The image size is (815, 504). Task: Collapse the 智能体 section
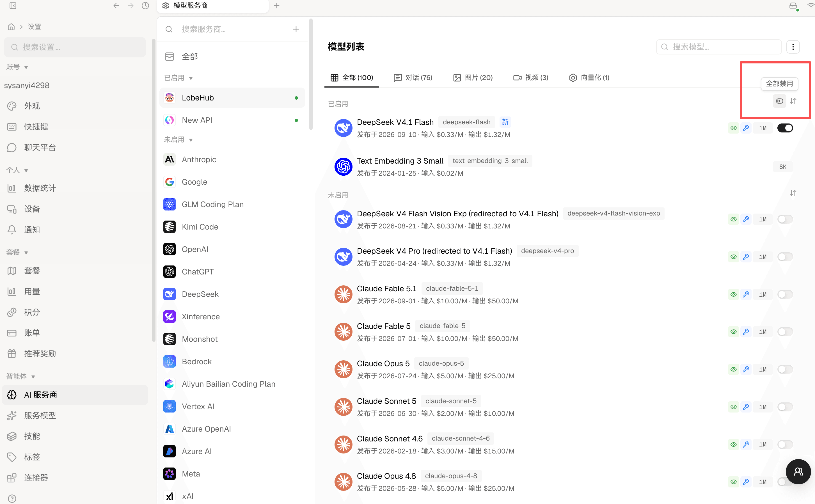(21, 376)
